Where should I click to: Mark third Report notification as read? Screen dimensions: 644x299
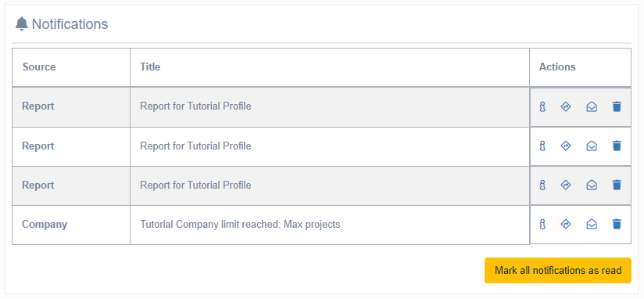click(592, 185)
